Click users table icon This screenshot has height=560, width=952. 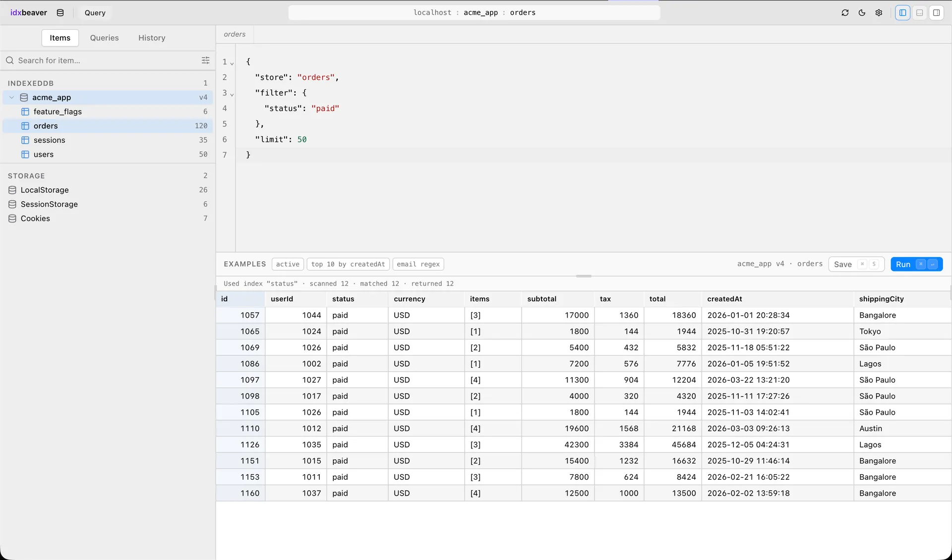[x=25, y=155]
